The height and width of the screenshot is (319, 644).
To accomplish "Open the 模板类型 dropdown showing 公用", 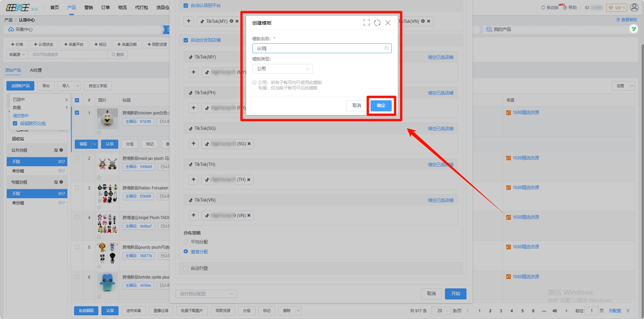I will pyautogui.click(x=282, y=69).
